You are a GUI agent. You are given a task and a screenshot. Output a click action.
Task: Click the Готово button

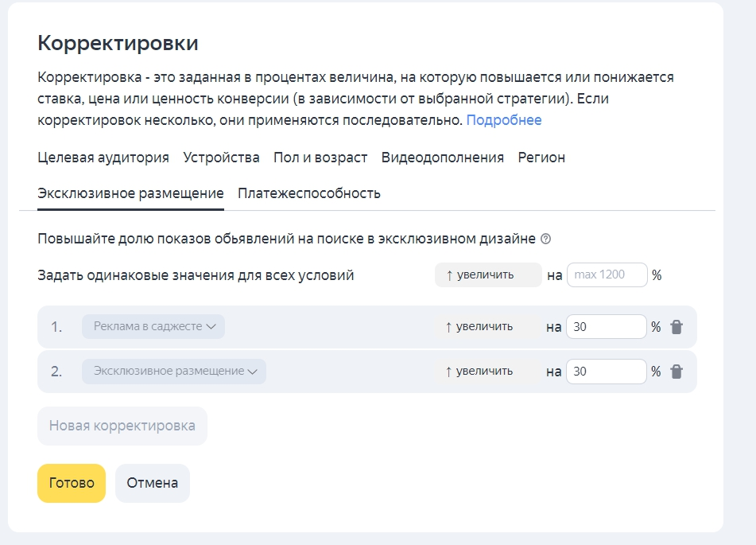pyautogui.click(x=72, y=483)
